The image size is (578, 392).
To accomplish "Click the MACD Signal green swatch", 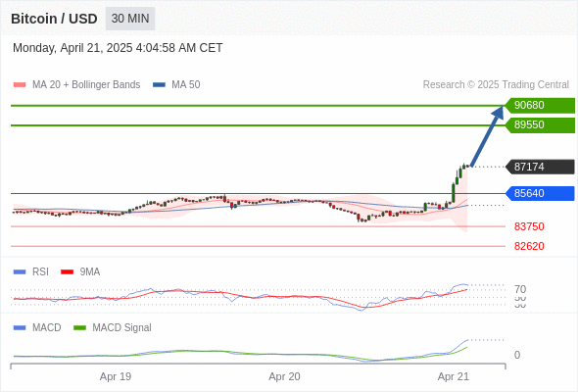I will [79, 328].
